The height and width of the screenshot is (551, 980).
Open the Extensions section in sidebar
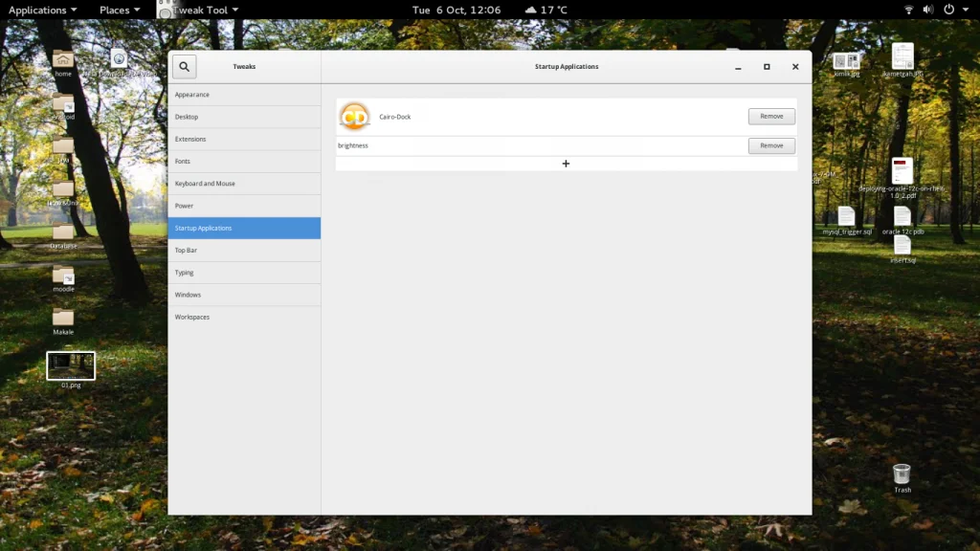(x=244, y=139)
